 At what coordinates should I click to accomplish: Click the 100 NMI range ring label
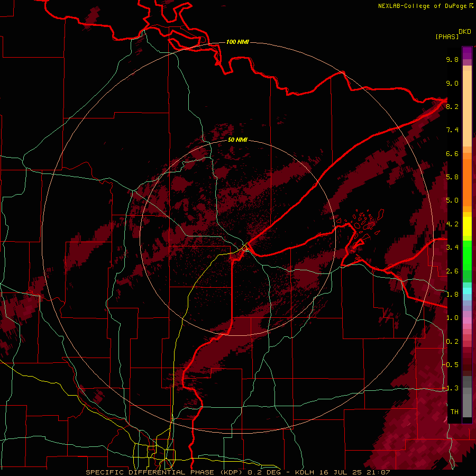(237, 42)
